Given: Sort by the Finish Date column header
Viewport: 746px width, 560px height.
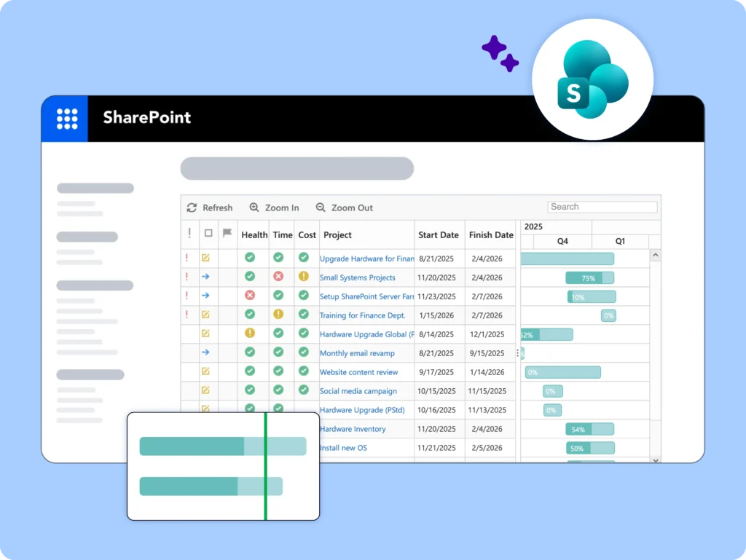Looking at the screenshot, I should point(490,235).
